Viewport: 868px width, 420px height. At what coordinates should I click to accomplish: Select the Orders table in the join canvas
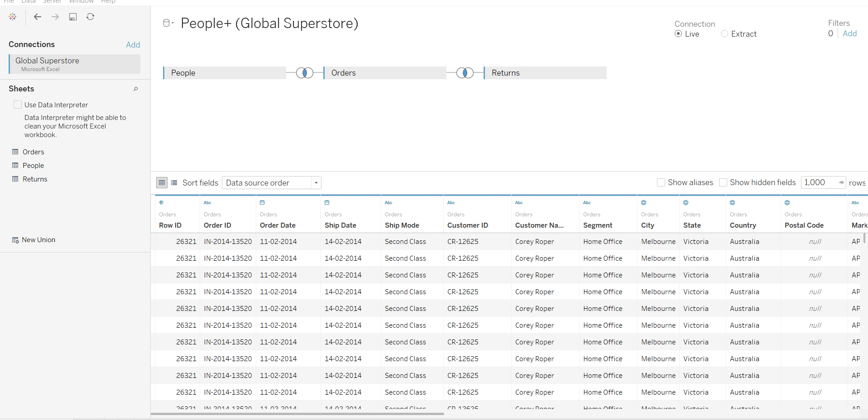(385, 73)
